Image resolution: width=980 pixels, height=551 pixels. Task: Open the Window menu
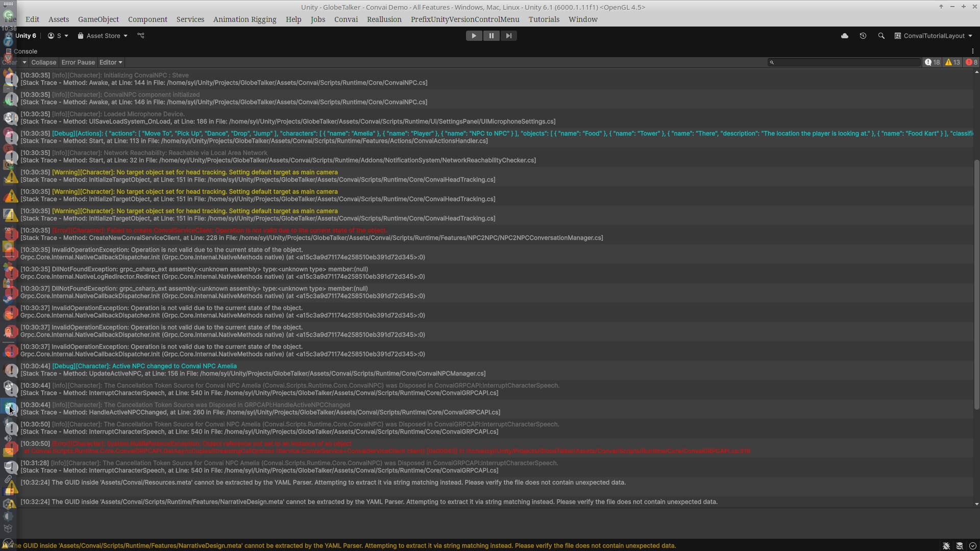[x=583, y=19]
